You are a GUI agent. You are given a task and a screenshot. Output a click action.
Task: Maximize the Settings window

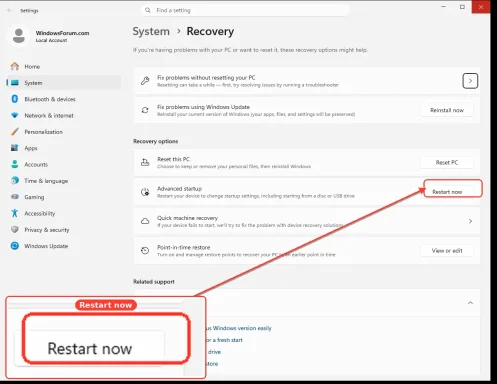(462, 7)
